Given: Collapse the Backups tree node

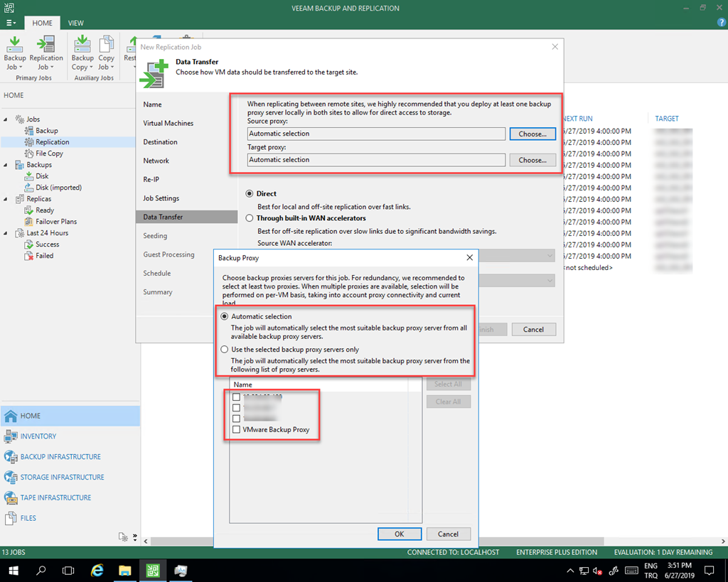Looking at the screenshot, I should coord(6,165).
